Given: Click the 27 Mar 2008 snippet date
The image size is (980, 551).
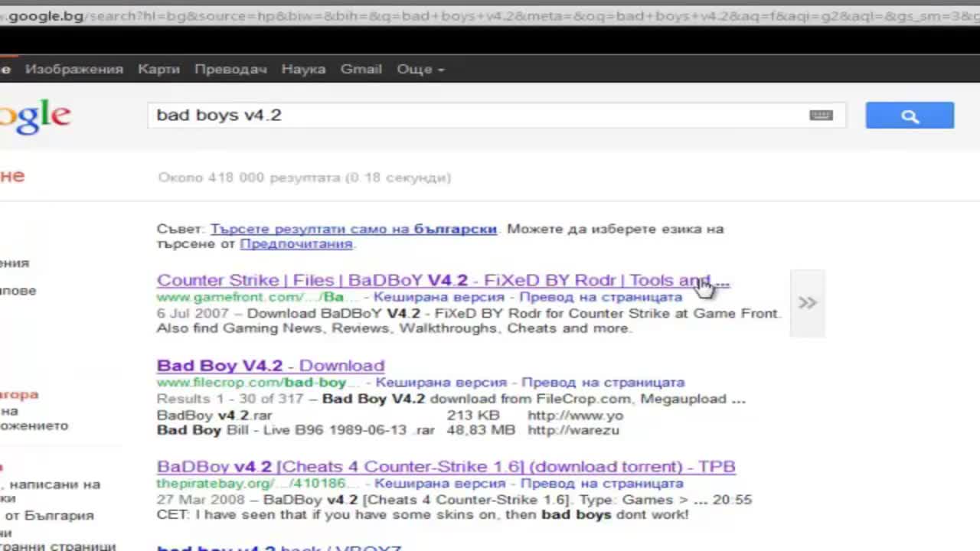Looking at the screenshot, I should click(x=201, y=500).
